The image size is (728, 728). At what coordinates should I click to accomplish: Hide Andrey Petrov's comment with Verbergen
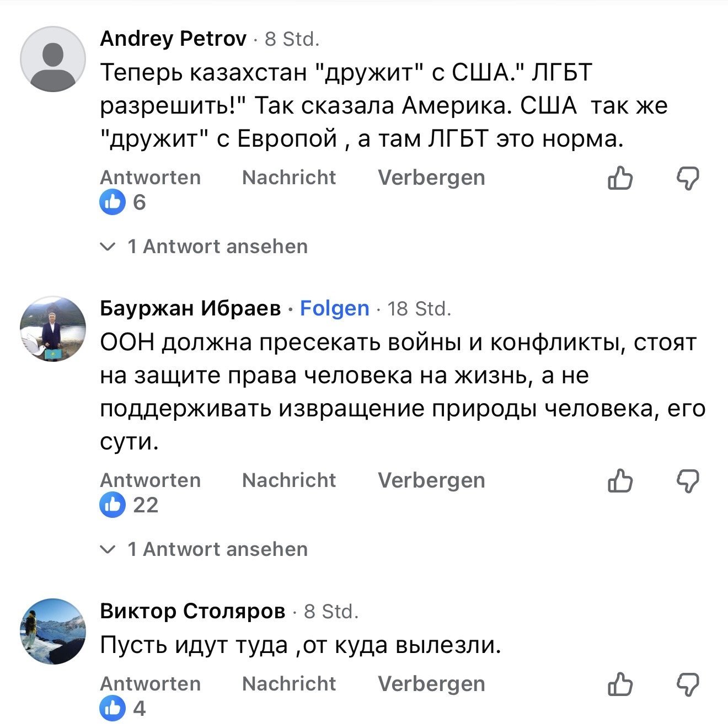431,178
